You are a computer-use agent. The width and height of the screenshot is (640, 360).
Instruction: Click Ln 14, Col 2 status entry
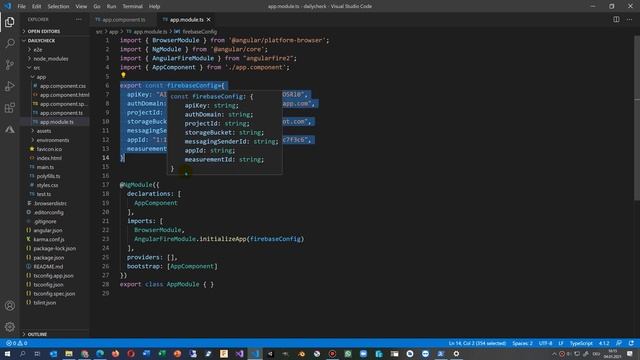click(x=477, y=343)
